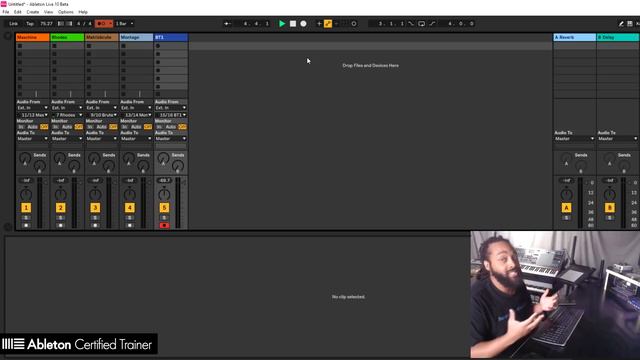Select the orange Maschine track header
Screen dimensions: 640x360
click(x=33, y=37)
